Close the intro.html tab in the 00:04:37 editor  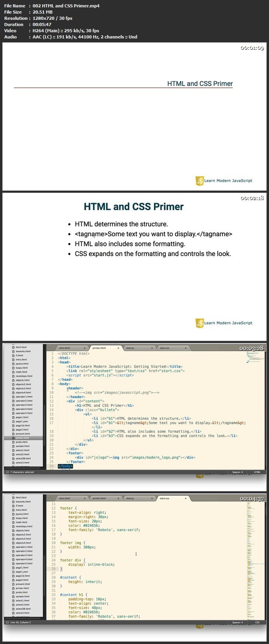[x=84, y=498]
